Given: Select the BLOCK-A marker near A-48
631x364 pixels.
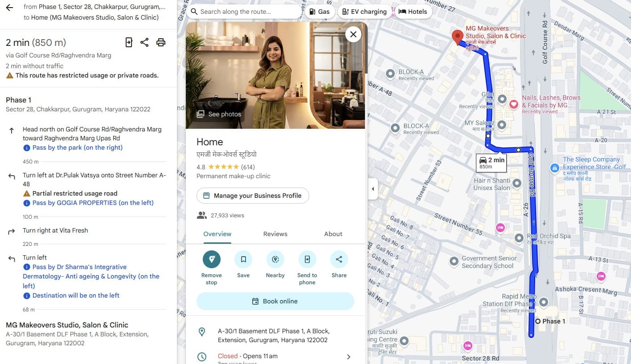Looking at the screenshot, I should click(x=391, y=74).
